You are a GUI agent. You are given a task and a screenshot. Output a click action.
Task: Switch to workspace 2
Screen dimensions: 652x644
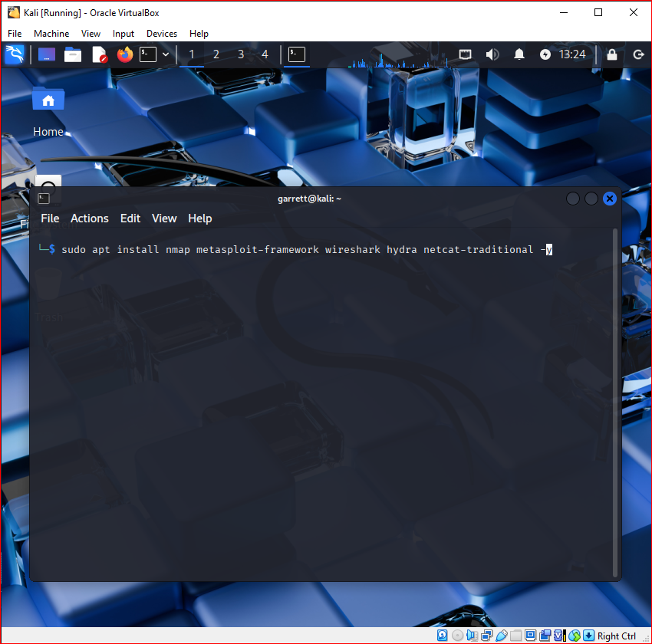pos(216,54)
